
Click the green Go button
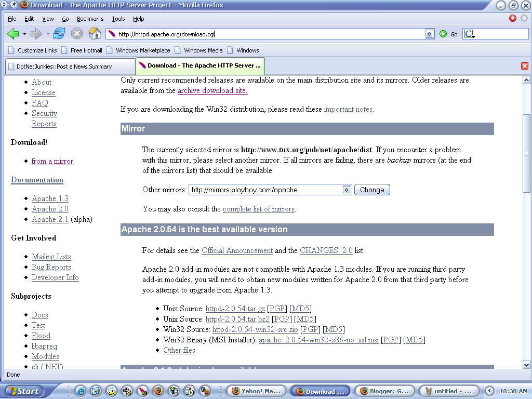448,34
